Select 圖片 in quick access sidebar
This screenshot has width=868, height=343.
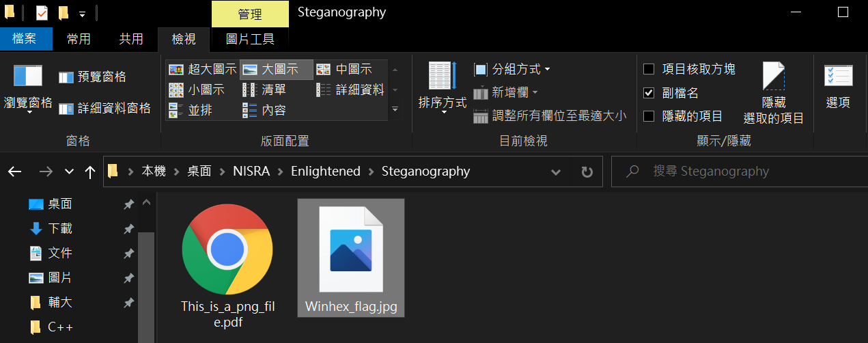pos(60,277)
